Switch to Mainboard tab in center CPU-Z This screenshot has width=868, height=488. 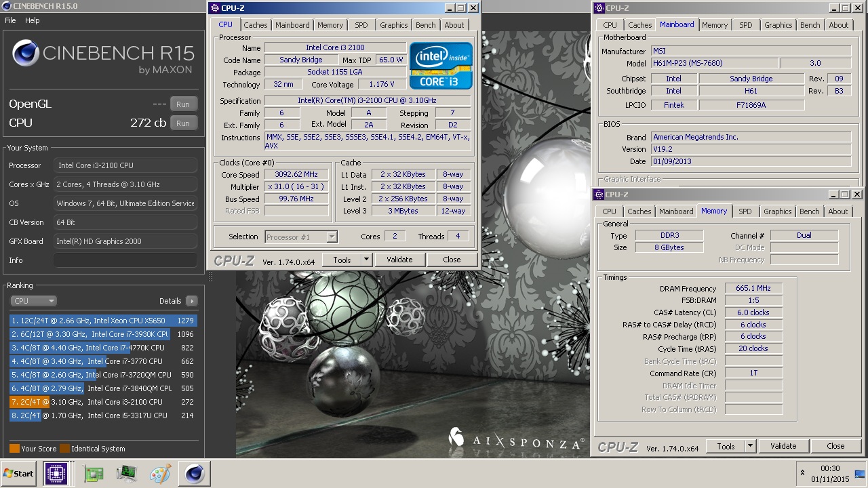point(292,25)
